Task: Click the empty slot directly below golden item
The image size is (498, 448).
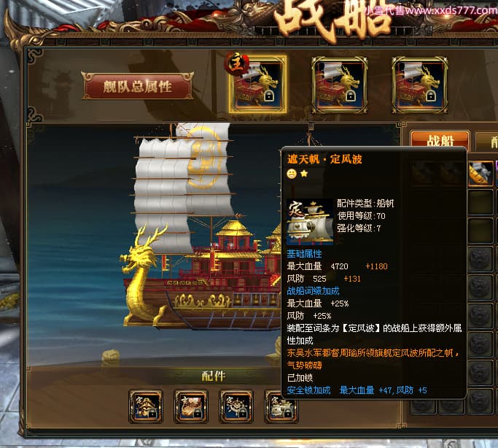Action: coord(481,202)
